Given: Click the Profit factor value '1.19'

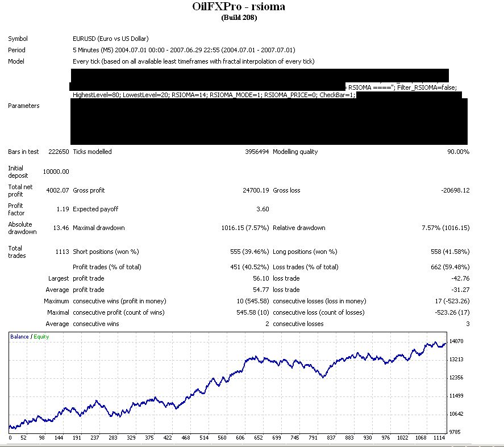Looking at the screenshot, I should pos(63,209).
